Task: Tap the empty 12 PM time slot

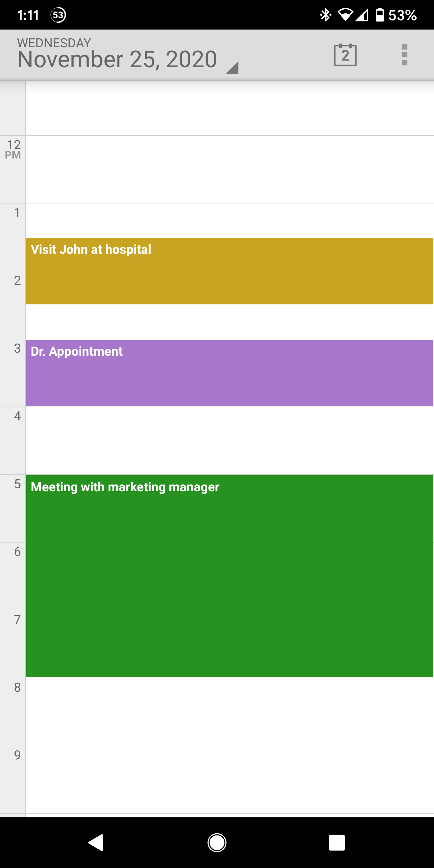Action: pyautogui.click(x=229, y=169)
